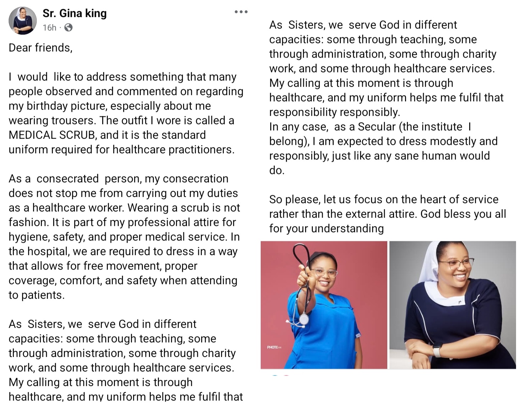Click the "So please, let us focus" line
532x408 pixels.
click(384, 199)
